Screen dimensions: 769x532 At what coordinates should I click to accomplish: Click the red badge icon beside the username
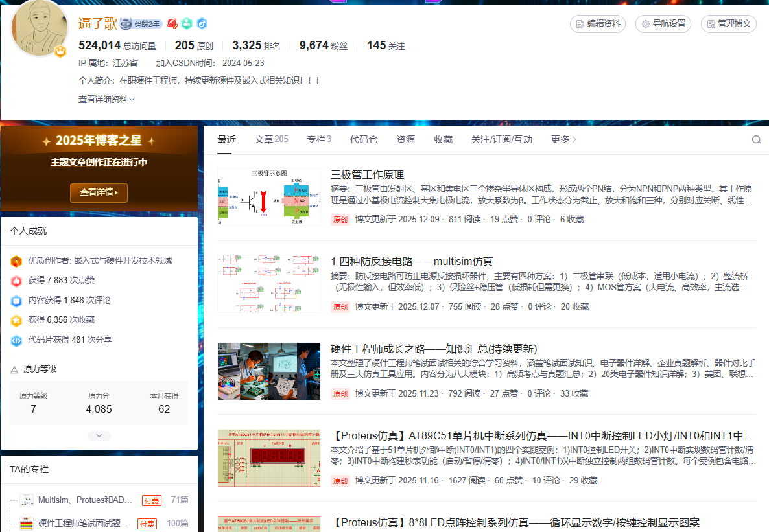pyautogui.click(x=172, y=23)
